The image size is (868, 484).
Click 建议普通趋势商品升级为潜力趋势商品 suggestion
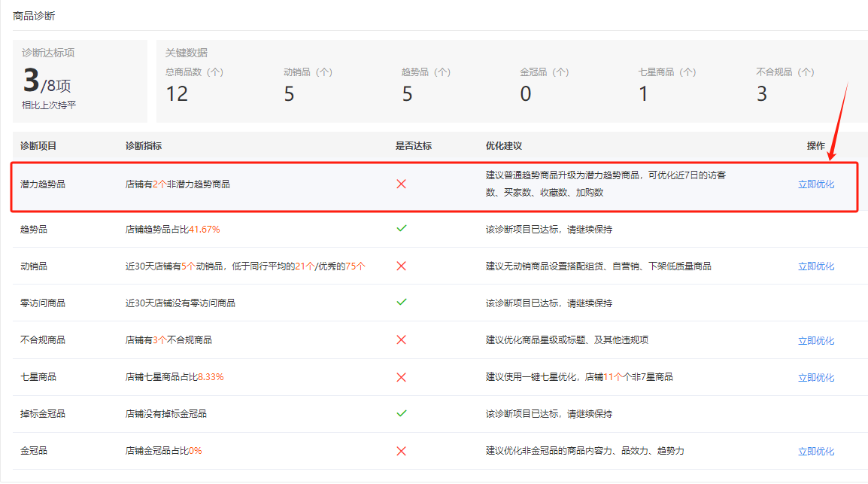(605, 184)
